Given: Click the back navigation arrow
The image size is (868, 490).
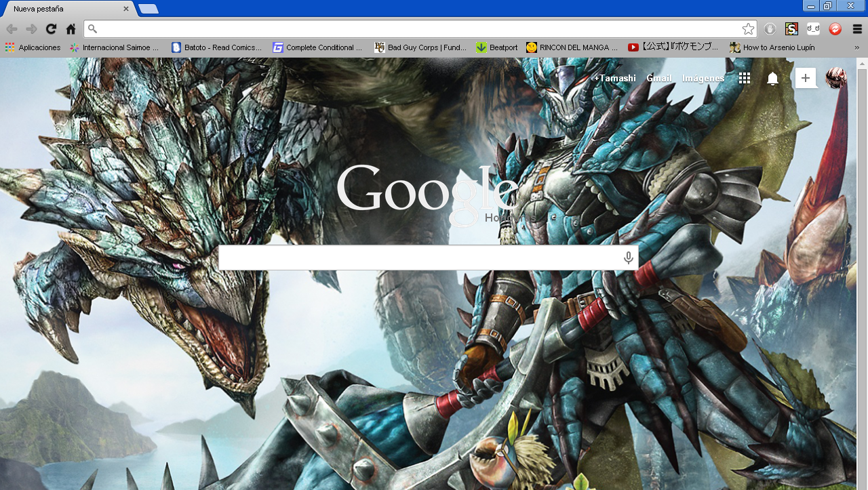Looking at the screenshot, I should click(x=12, y=29).
